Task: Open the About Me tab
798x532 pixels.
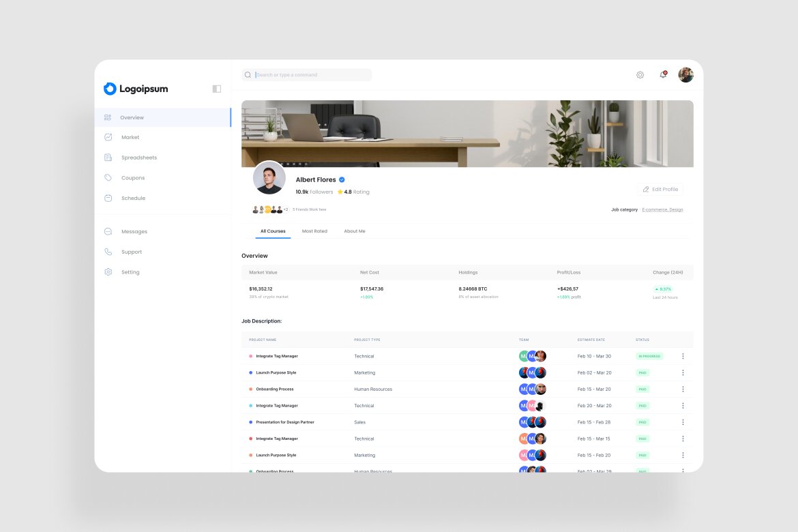Action: pyautogui.click(x=355, y=231)
